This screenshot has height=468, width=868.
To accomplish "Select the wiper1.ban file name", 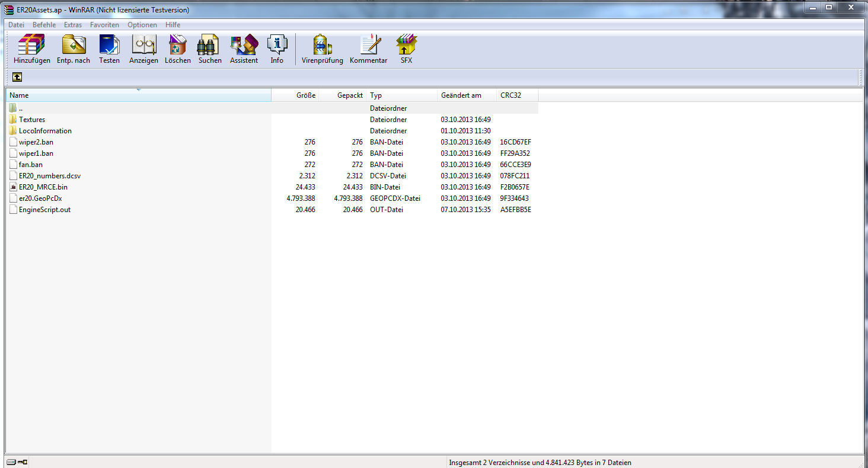I will [36, 153].
